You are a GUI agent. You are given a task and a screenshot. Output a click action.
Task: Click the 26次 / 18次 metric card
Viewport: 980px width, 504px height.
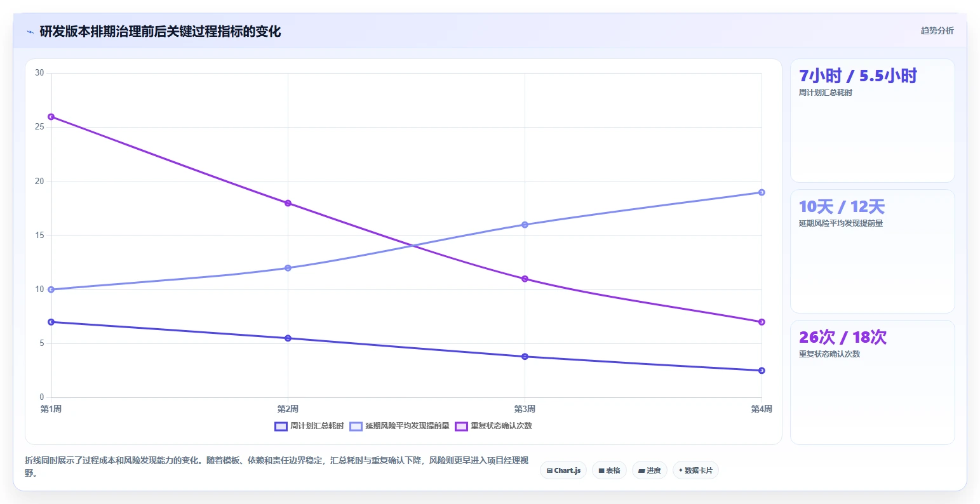873,382
